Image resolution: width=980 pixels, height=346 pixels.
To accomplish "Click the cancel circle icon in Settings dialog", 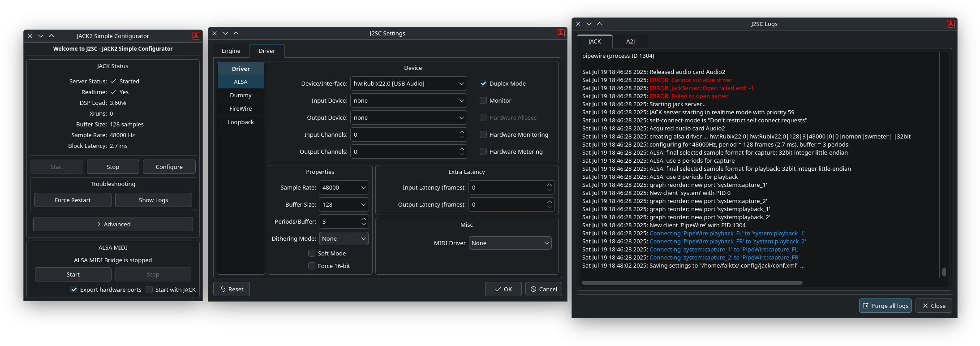I will (x=533, y=289).
